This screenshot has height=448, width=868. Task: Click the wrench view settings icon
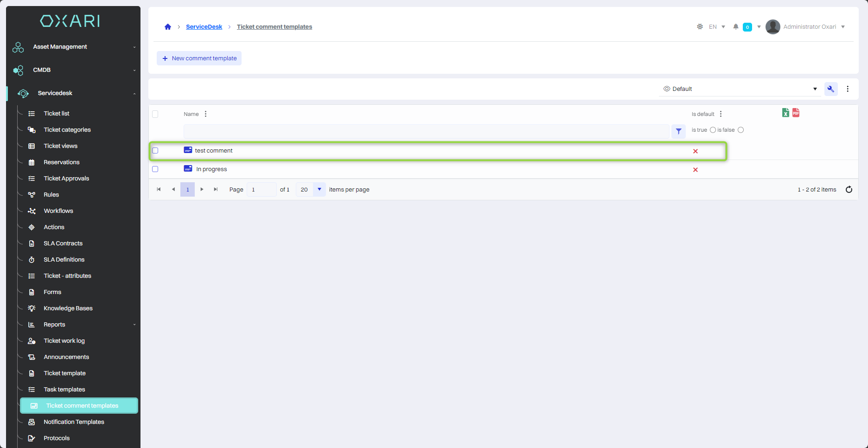click(830, 89)
